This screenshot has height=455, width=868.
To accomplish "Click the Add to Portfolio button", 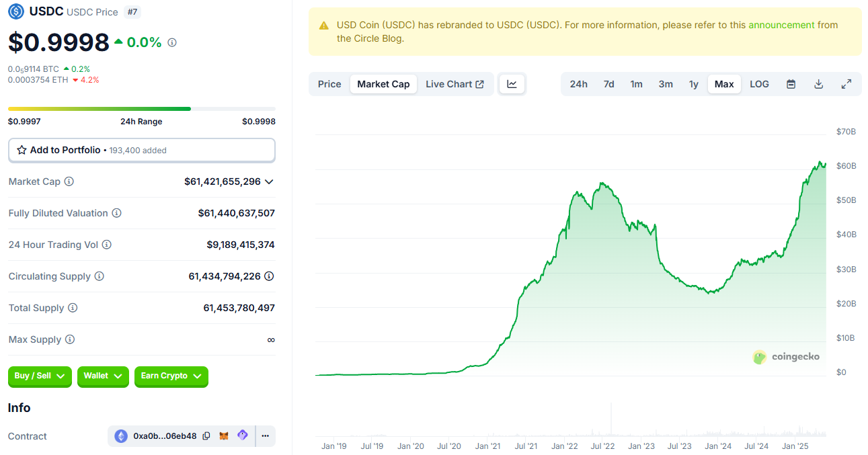I will click(x=141, y=151).
